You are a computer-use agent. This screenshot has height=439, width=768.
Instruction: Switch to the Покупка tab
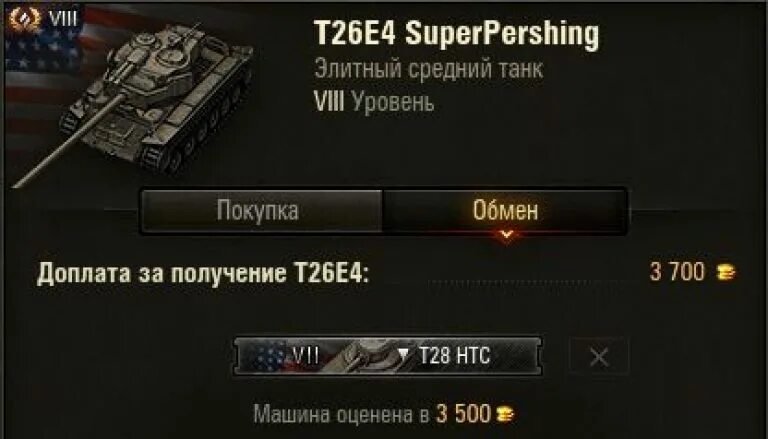(x=262, y=211)
